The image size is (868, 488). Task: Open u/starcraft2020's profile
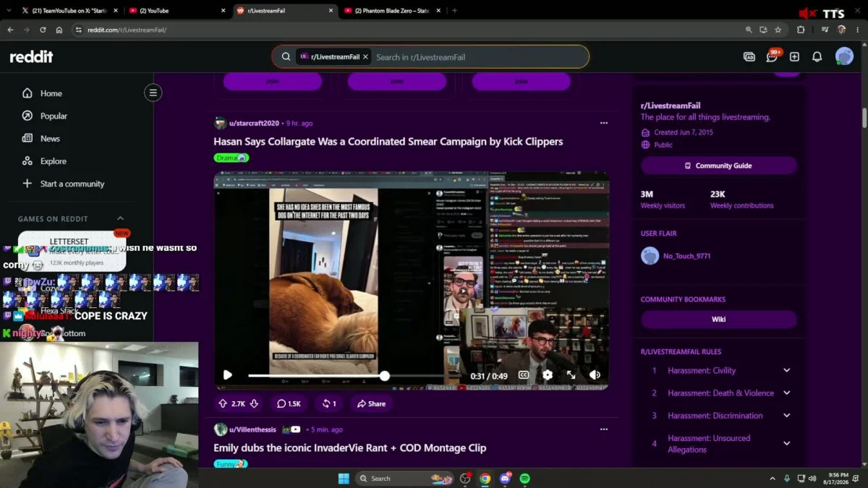click(x=254, y=123)
